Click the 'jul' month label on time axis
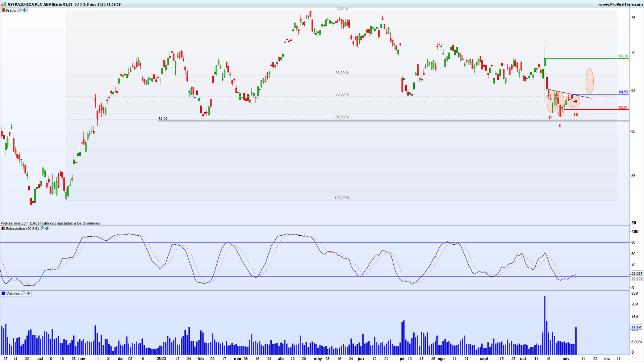The image size is (644, 362). pyautogui.click(x=402, y=359)
